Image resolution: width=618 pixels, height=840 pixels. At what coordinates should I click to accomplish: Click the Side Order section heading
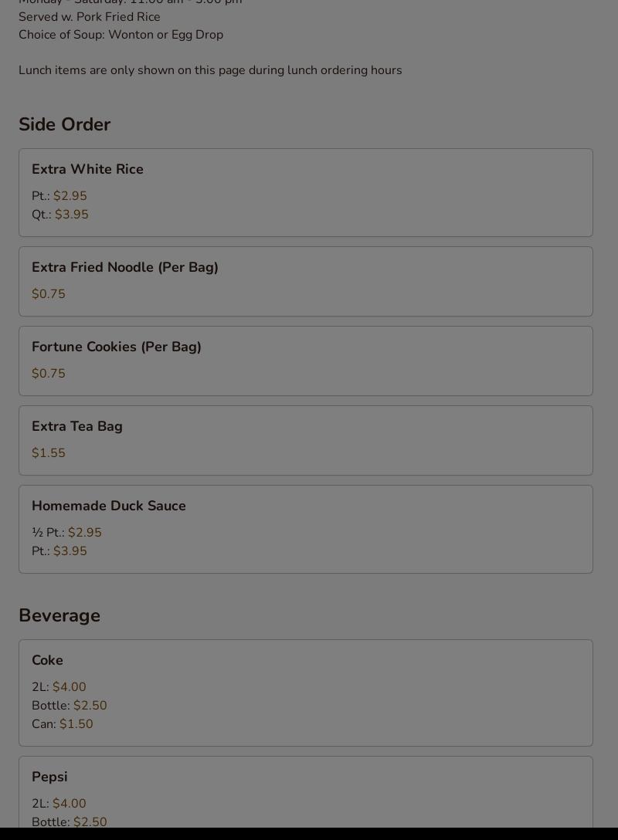coord(65,124)
